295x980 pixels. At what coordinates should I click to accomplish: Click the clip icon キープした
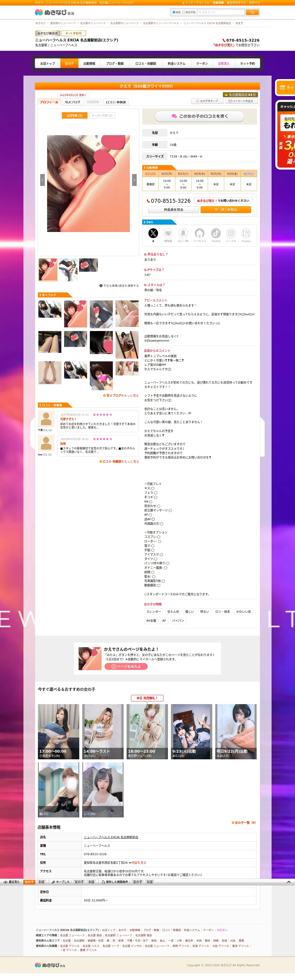54,882
